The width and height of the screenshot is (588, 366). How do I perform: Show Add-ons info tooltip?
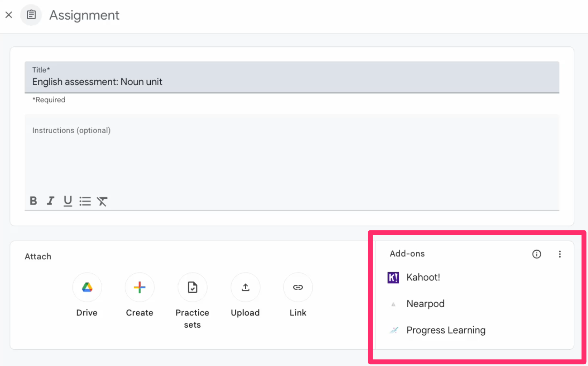click(x=536, y=254)
